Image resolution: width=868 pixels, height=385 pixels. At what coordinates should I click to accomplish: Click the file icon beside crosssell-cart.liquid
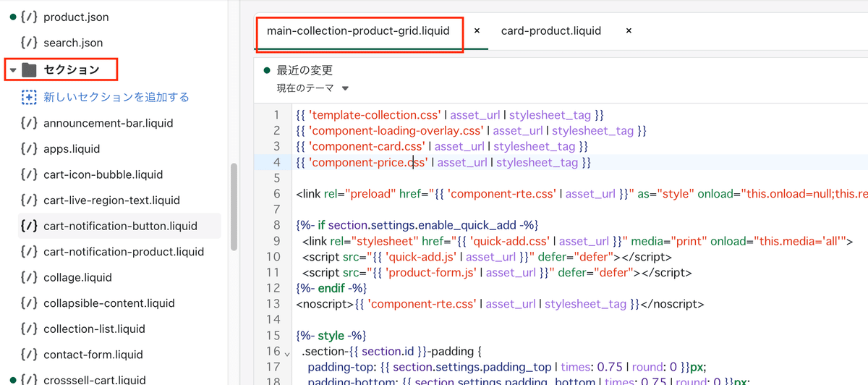click(x=29, y=379)
